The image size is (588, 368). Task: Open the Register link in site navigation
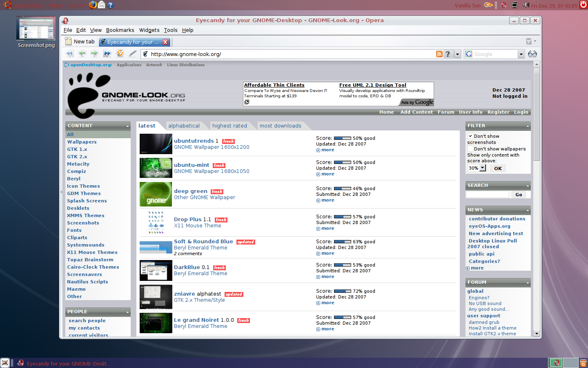point(498,112)
